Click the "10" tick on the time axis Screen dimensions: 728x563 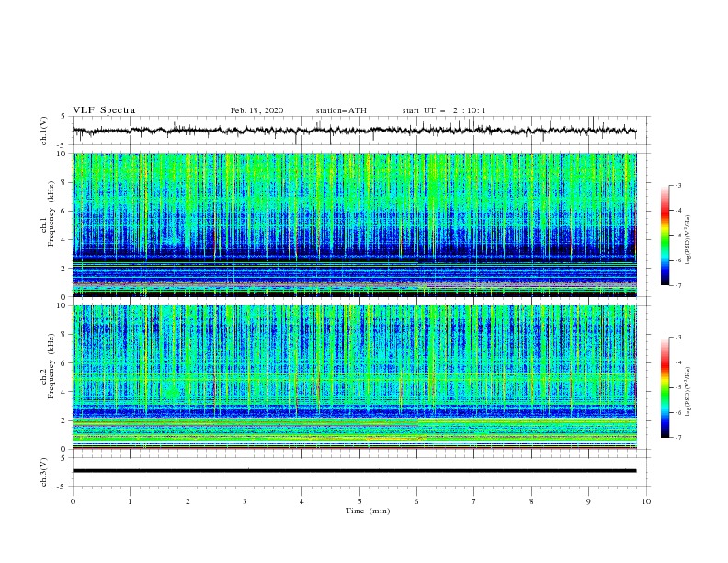click(646, 501)
